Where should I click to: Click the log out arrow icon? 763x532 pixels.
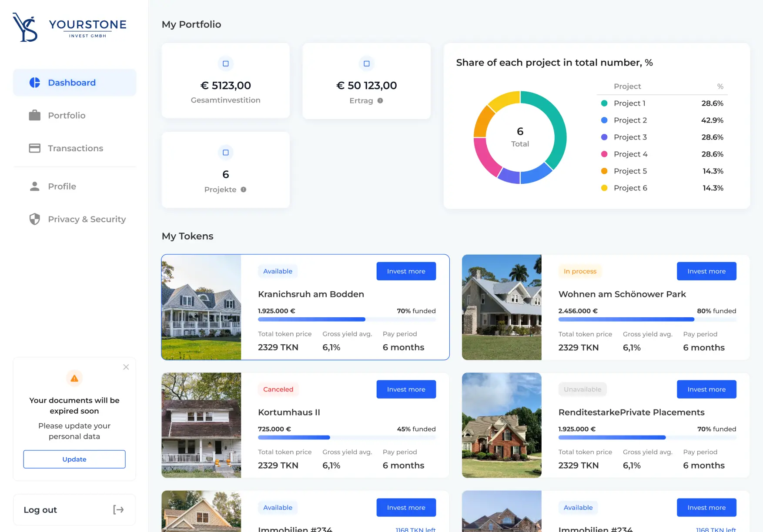point(119,509)
